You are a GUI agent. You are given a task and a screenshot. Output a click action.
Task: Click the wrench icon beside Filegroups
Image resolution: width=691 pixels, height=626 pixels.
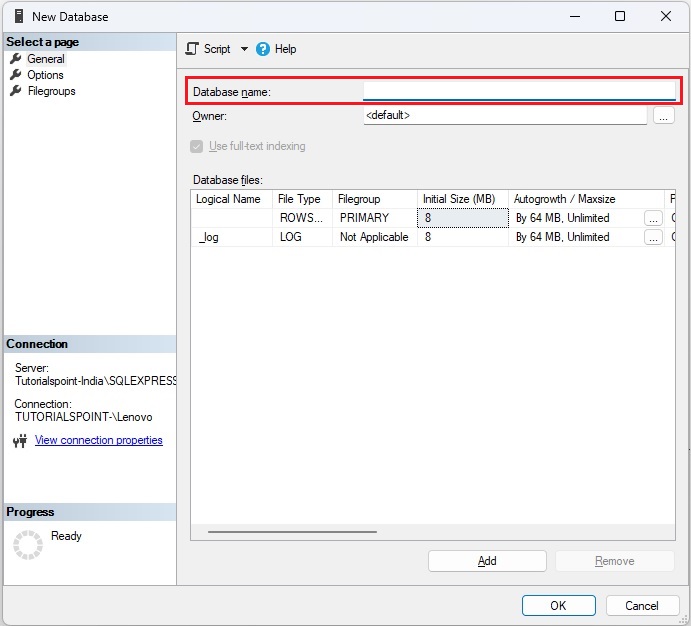[x=16, y=90]
